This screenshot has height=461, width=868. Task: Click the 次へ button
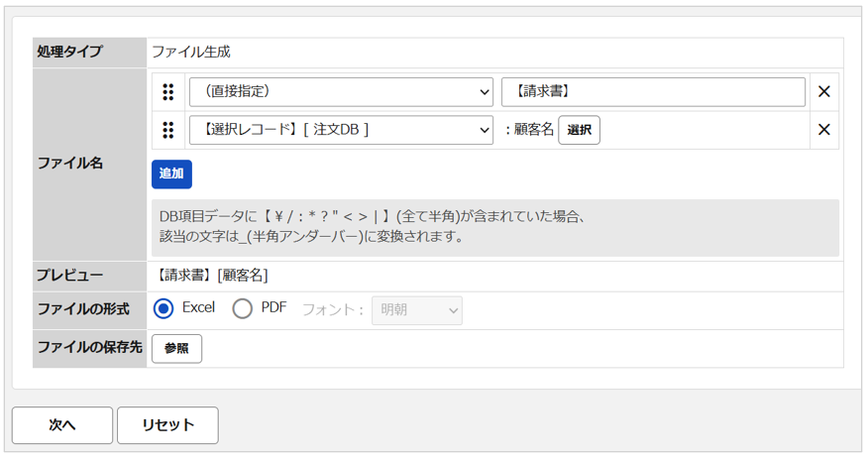[62, 425]
